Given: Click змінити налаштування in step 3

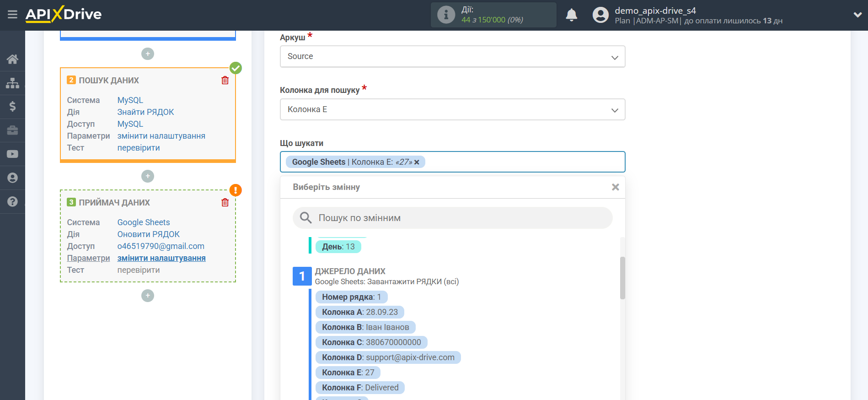Looking at the screenshot, I should (161, 258).
